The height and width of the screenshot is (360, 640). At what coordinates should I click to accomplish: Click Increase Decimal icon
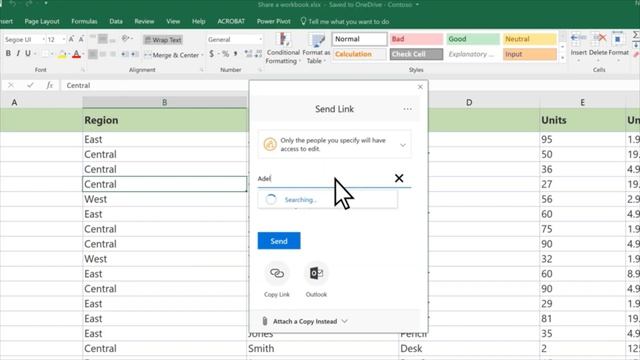pos(248,54)
